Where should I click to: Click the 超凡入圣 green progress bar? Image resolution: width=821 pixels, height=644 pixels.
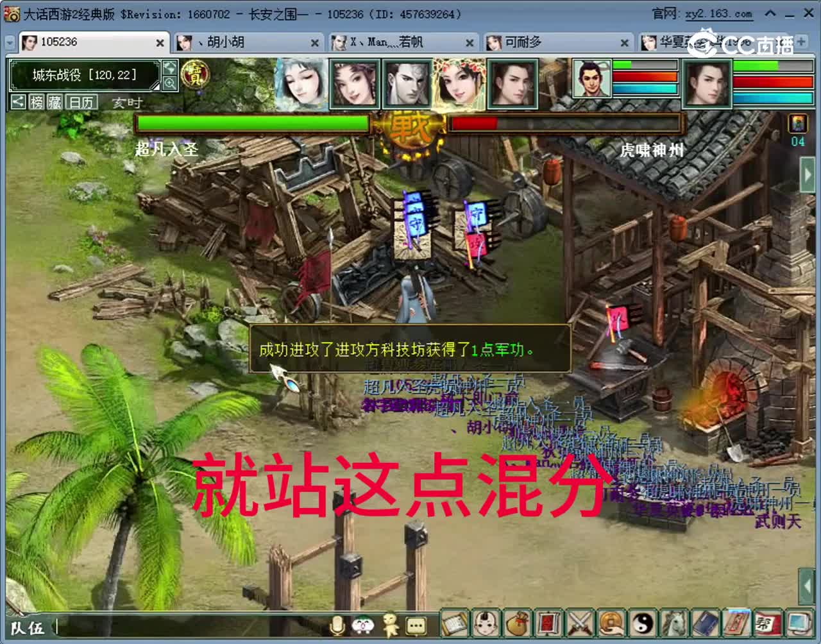point(253,123)
